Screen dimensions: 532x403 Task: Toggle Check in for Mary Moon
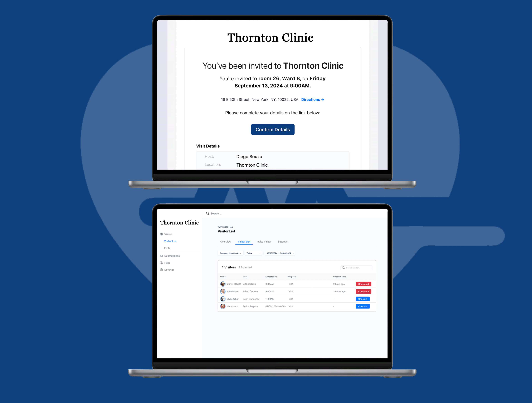(x=362, y=306)
